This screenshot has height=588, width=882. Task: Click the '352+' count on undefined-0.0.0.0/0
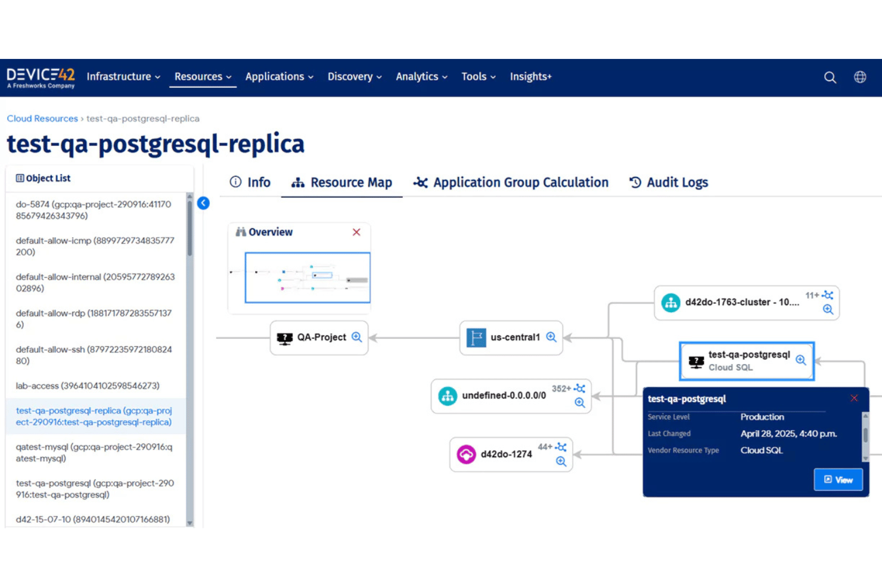pyautogui.click(x=561, y=388)
